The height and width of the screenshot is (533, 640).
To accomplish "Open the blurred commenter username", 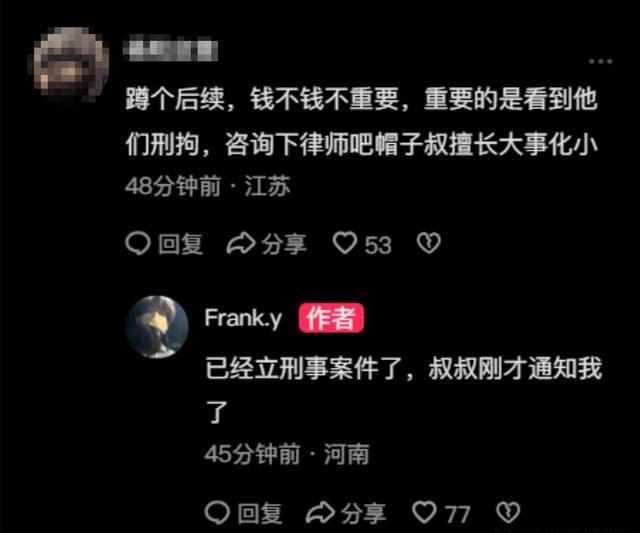I will (x=170, y=49).
